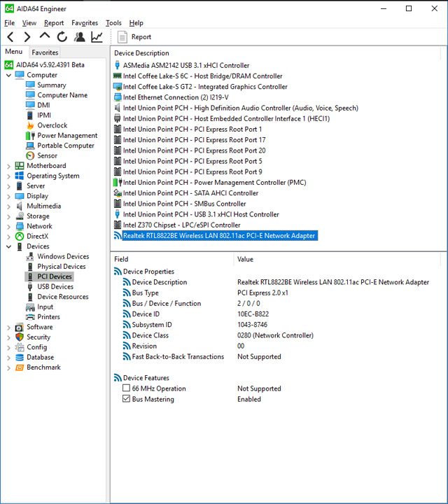This screenshot has height=504, width=448.
Task: Switch to the Favorites sidebar tab
Action: click(x=45, y=52)
